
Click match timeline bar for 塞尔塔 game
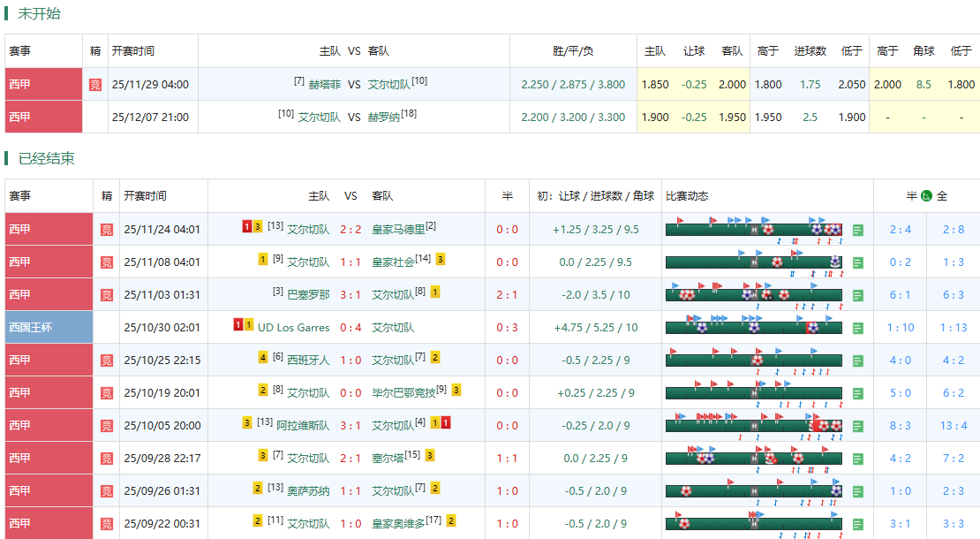tap(753, 459)
